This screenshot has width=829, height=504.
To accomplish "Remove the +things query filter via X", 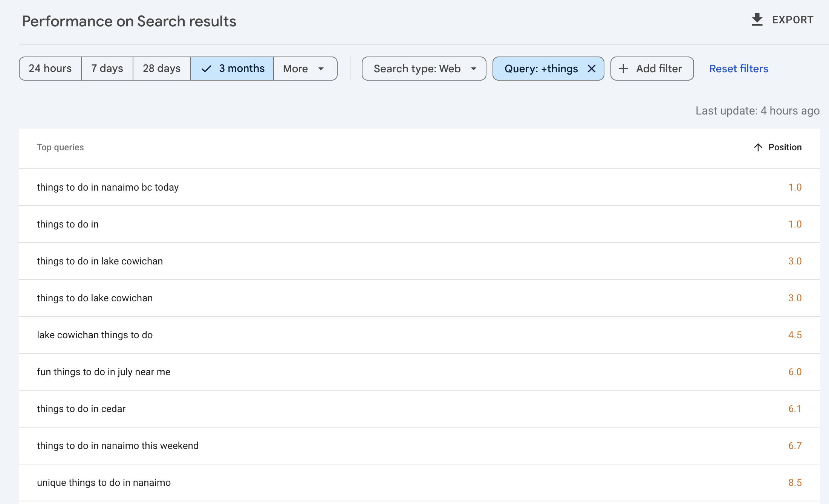I will coord(592,69).
